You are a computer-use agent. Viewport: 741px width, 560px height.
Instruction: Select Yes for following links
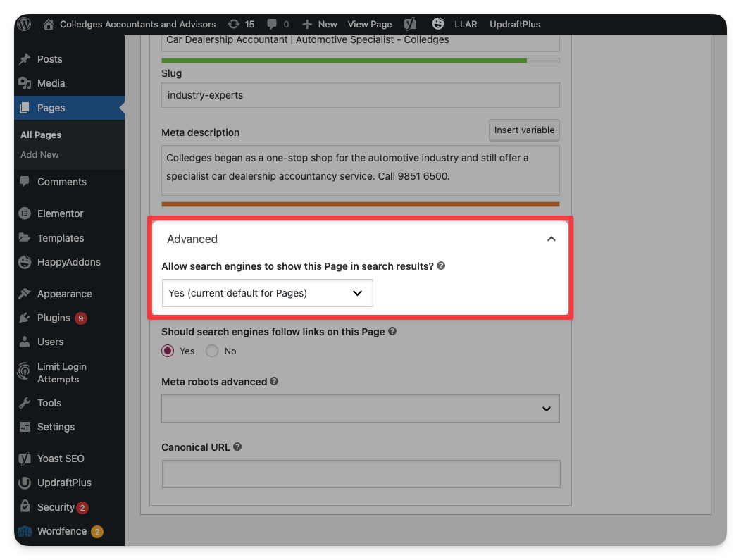click(x=168, y=351)
